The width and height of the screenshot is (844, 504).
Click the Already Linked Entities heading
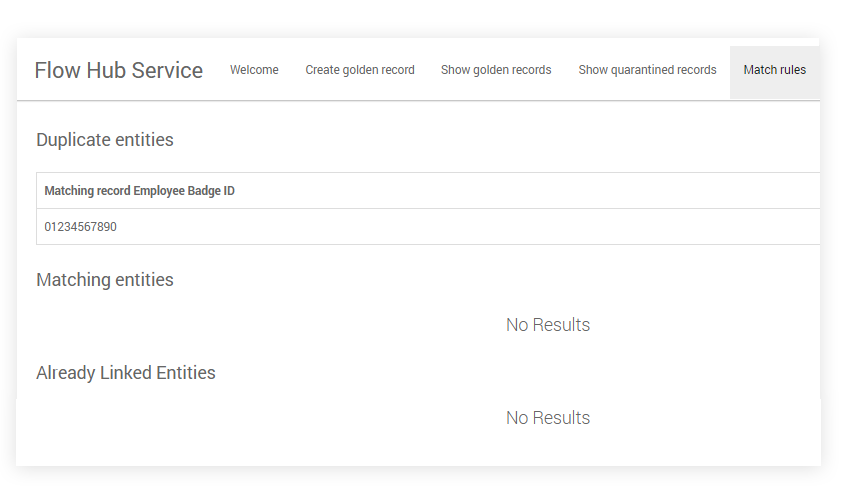[x=126, y=373]
